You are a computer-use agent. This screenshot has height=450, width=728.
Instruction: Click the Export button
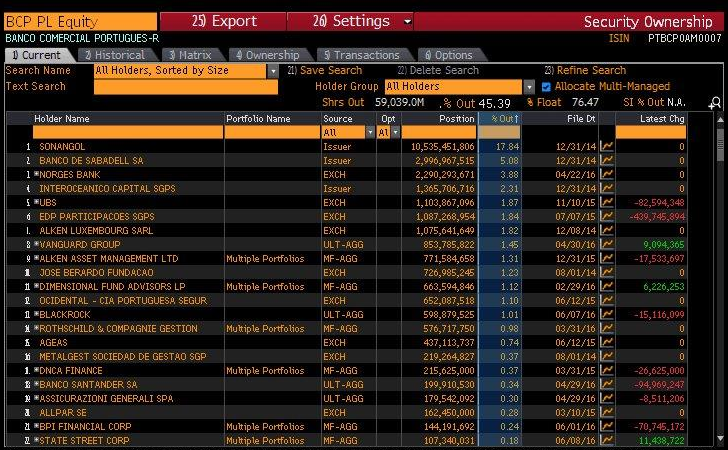tap(223, 21)
